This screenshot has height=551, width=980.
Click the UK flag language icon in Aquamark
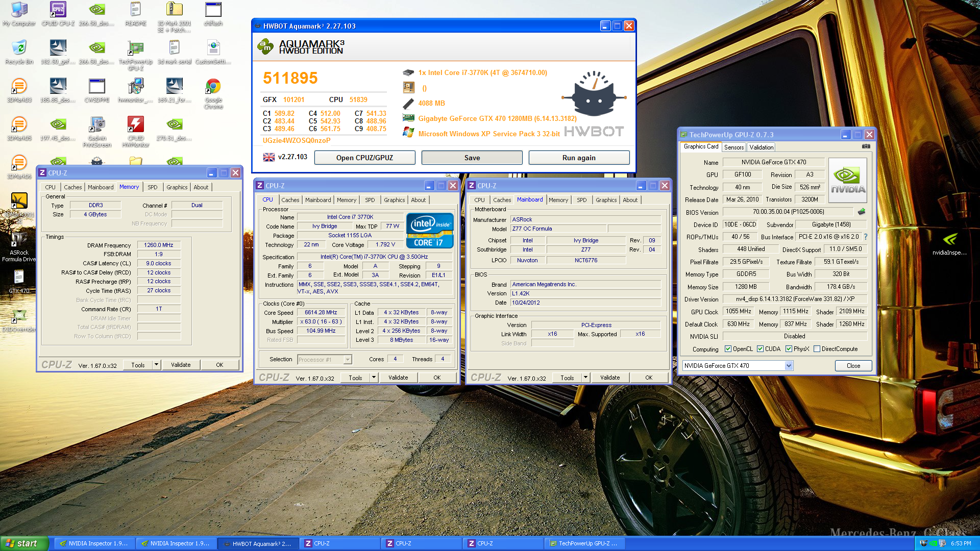[x=268, y=157]
